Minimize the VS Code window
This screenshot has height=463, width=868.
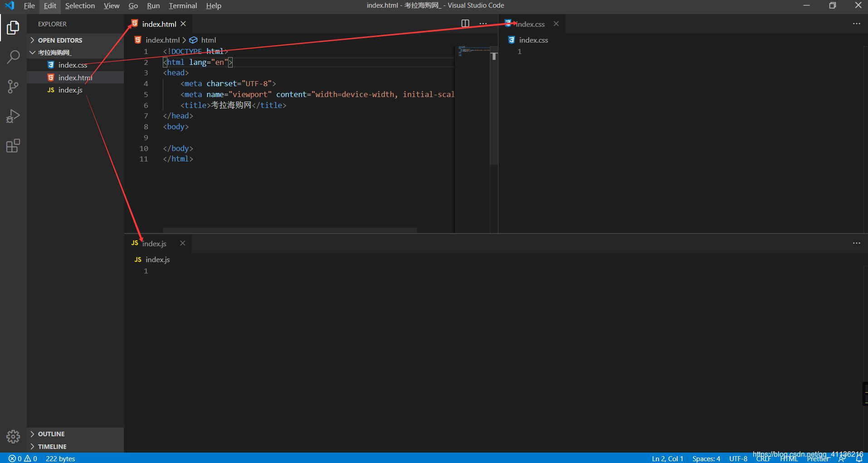click(806, 5)
